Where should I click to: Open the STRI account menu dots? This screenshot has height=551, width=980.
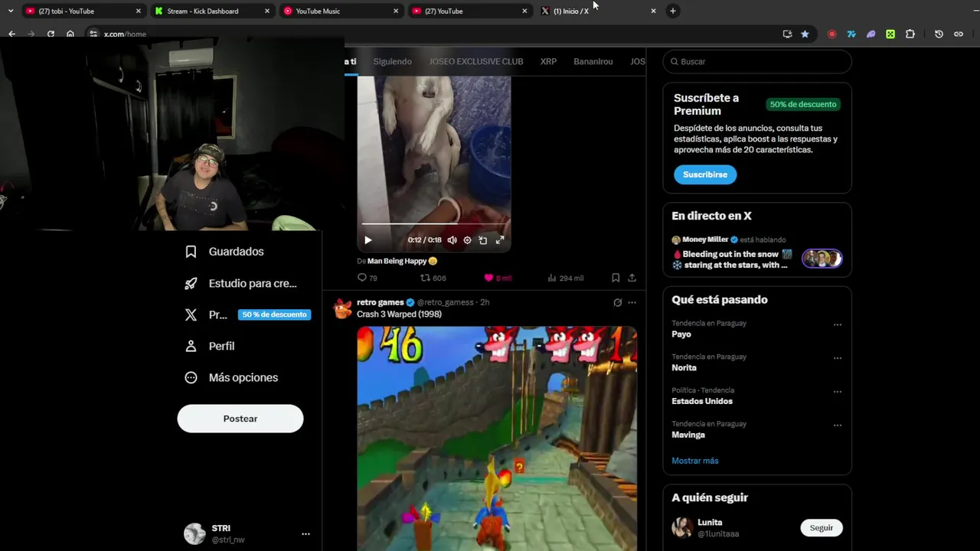305,534
